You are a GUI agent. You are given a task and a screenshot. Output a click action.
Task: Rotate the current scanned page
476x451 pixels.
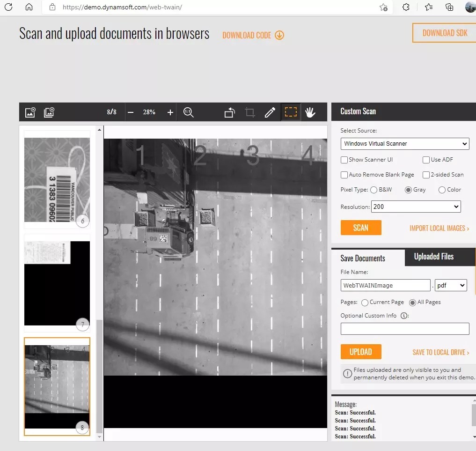coord(229,112)
